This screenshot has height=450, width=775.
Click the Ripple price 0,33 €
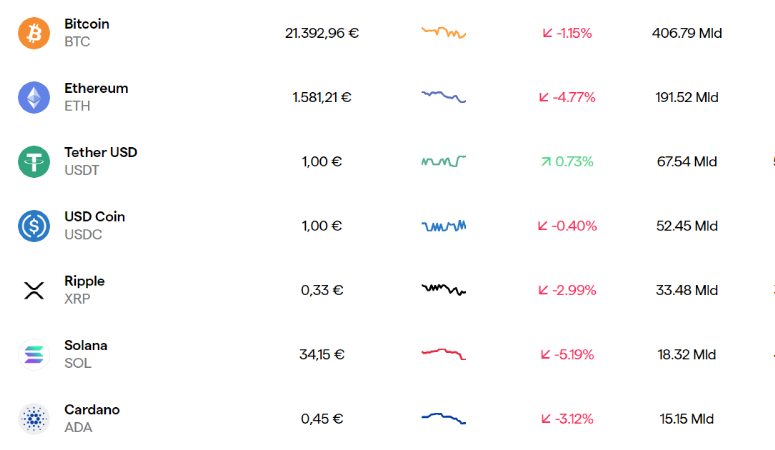(322, 290)
